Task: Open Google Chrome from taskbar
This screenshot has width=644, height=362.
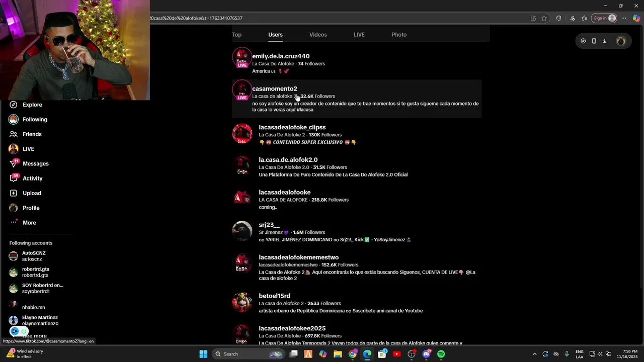Action: 353,354
